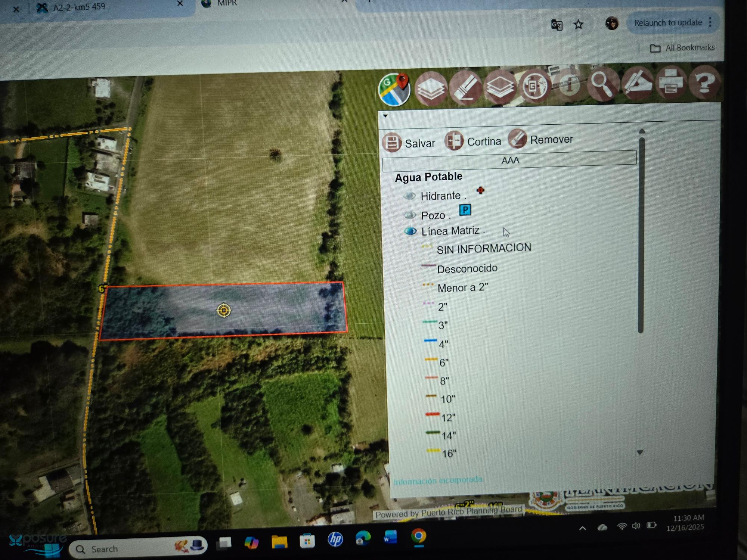Open the stacked layers tool icon
This screenshot has height=560, width=747.
pyautogui.click(x=431, y=88)
